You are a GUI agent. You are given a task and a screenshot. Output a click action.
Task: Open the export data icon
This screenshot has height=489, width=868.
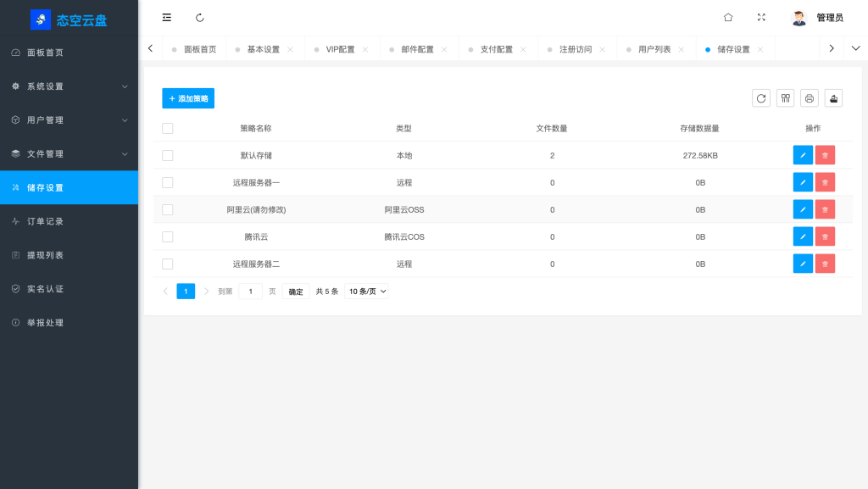[833, 97]
